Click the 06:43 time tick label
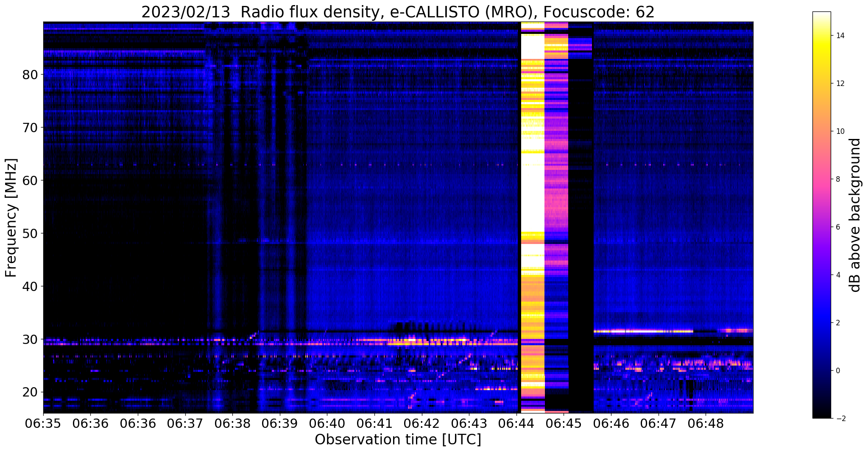The height and width of the screenshot is (452, 868). tap(469, 423)
